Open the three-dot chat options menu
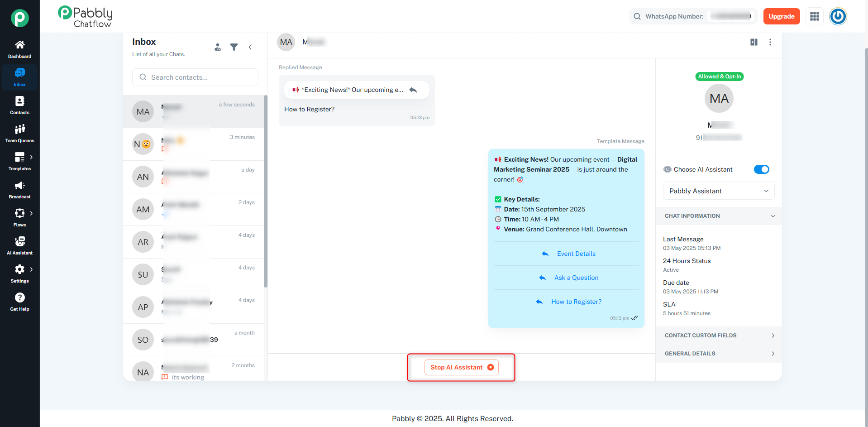Screen dimensions: 868x427 pyautogui.click(x=770, y=42)
